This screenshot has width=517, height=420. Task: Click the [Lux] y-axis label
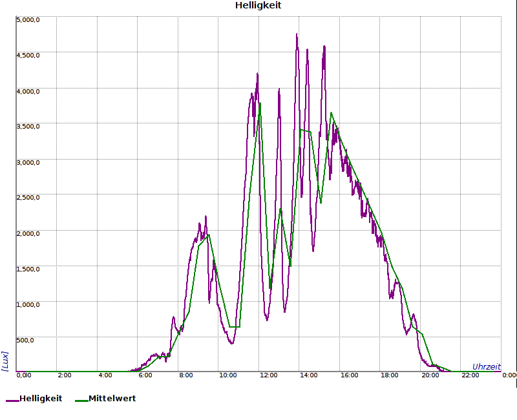(5, 361)
